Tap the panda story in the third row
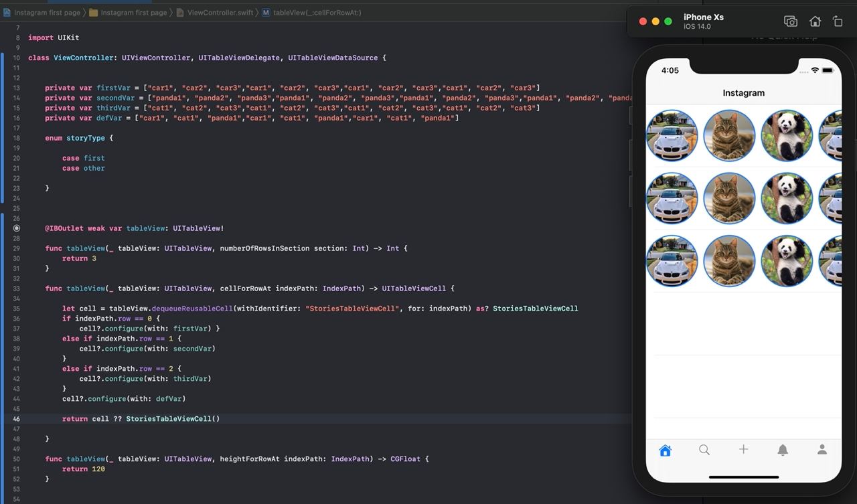 click(x=787, y=261)
